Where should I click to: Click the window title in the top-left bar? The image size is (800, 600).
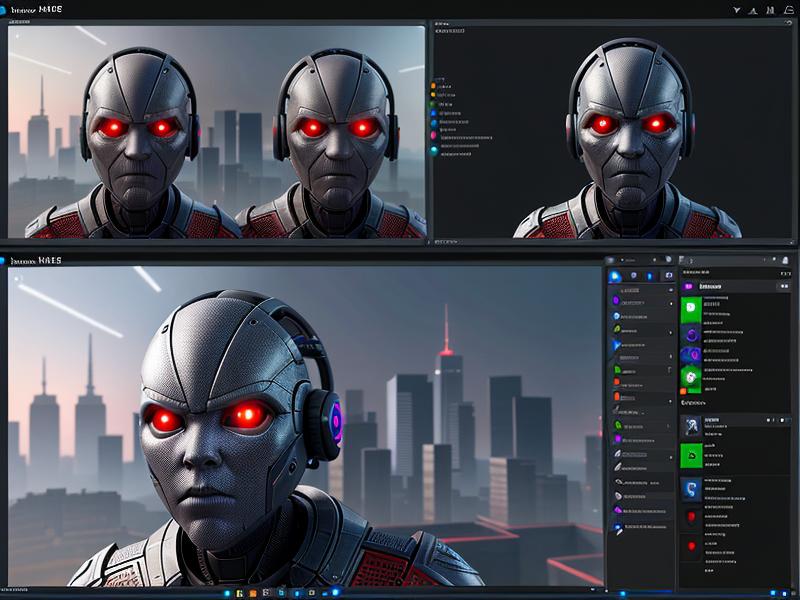pos(36,9)
